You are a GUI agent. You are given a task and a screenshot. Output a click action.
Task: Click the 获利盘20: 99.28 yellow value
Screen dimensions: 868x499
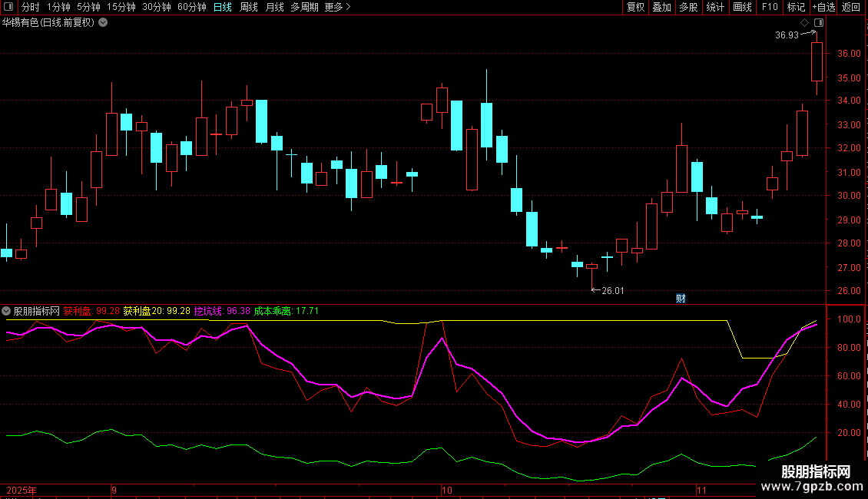(x=157, y=311)
